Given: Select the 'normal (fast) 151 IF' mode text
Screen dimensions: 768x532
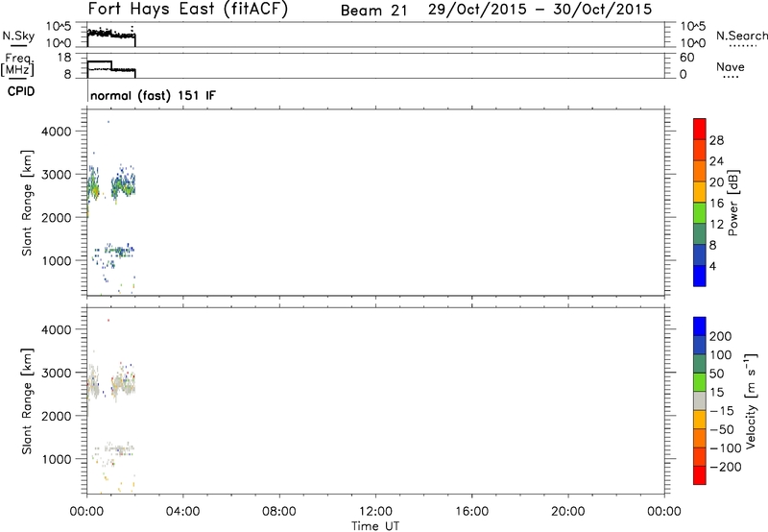Looking at the screenshot, I should (153, 95).
